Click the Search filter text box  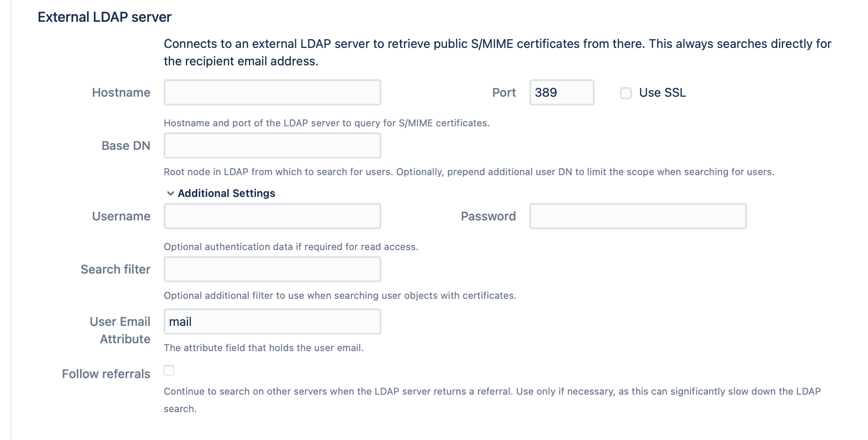pos(272,269)
